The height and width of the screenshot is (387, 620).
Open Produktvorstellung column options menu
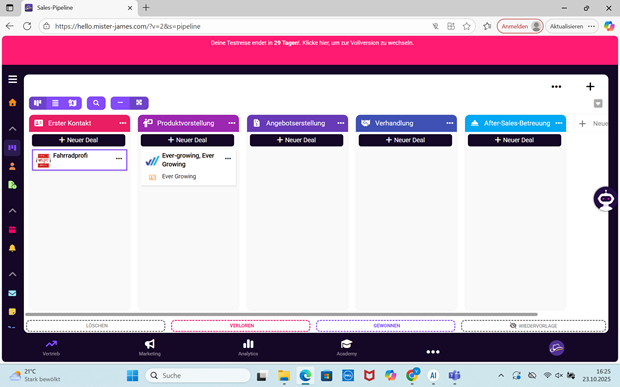232,123
